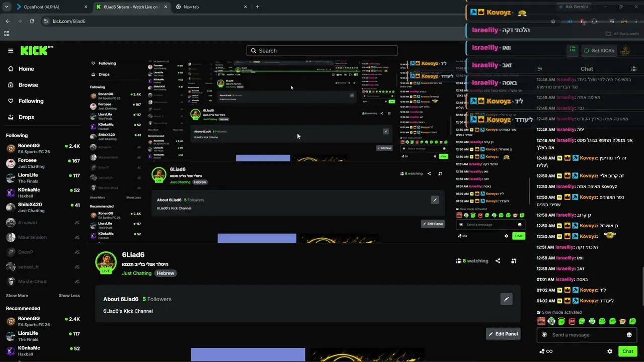
Task: Switch to the New tab browser tab
Action: (x=212, y=7)
